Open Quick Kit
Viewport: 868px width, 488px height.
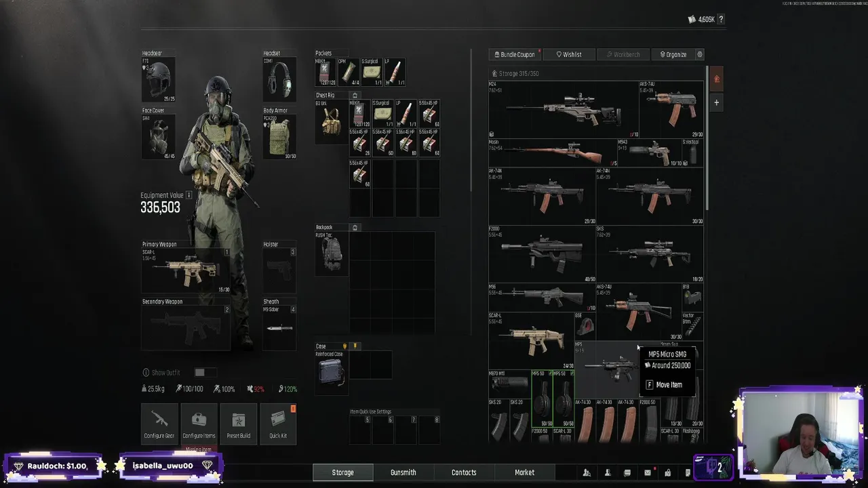click(x=278, y=423)
